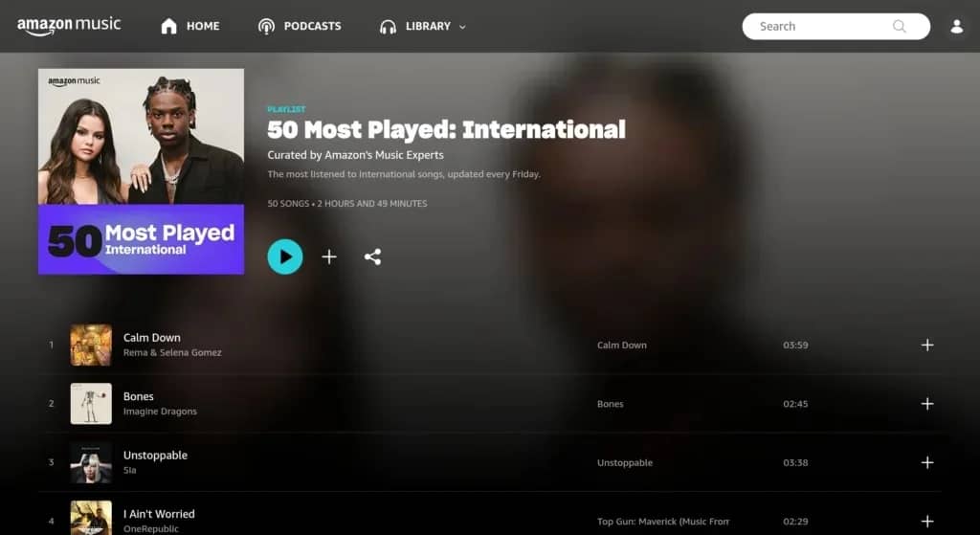Open the Unstoppable album link
The image size is (980, 535).
tap(625, 462)
